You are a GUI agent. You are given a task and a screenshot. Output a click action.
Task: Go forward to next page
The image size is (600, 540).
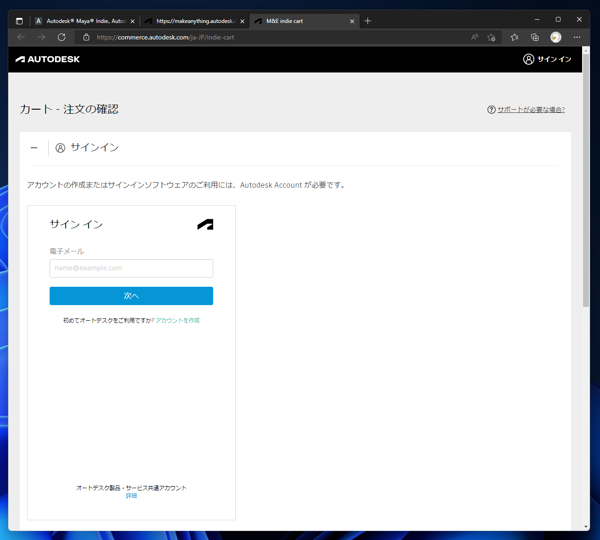[41, 37]
